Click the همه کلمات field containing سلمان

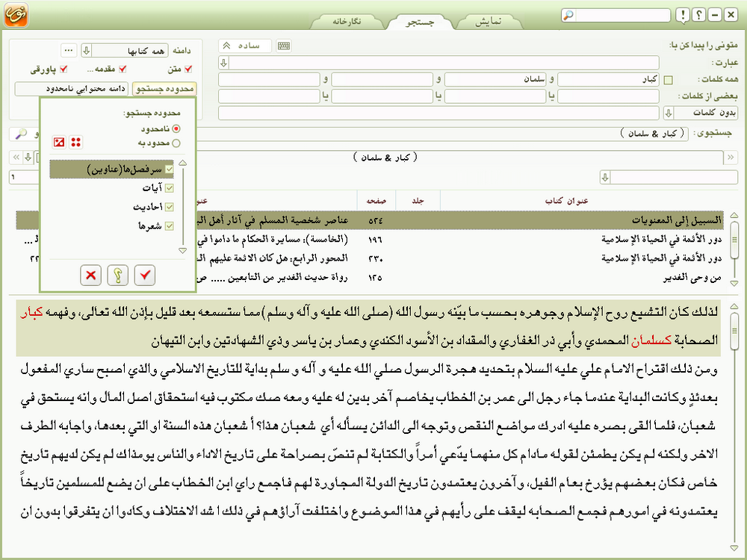pos(495,80)
